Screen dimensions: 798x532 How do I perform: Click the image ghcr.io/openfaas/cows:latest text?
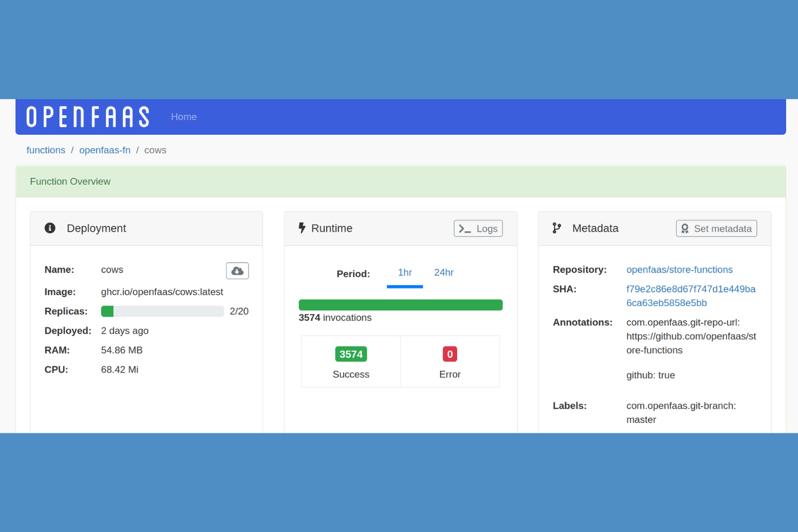(162, 292)
